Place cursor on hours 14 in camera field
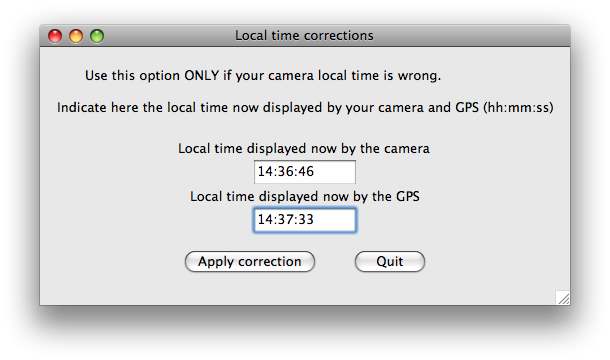Screen dimensions: 610x360 coord(266,172)
